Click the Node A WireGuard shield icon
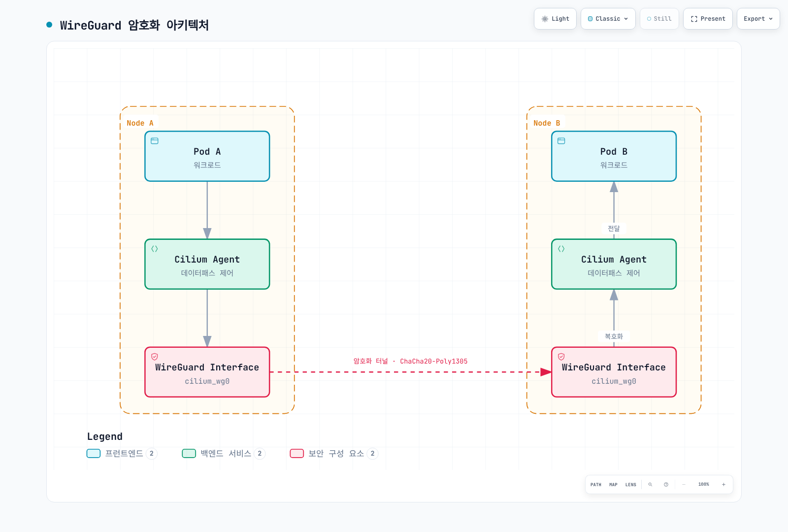Image resolution: width=788 pixels, height=532 pixels. click(x=155, y=357)
